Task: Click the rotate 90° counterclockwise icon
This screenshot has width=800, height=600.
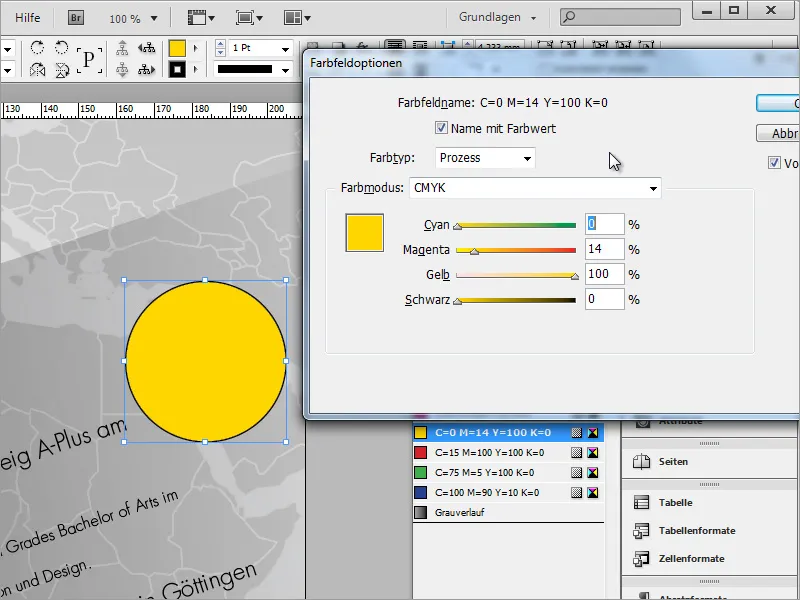Action: (62, 48)
